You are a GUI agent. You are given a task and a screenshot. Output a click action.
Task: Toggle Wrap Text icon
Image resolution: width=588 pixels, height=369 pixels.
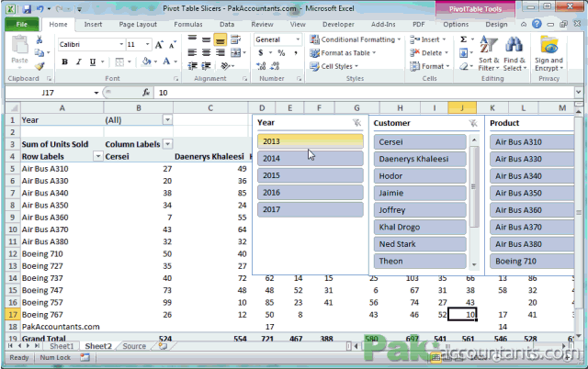(235, 39)
